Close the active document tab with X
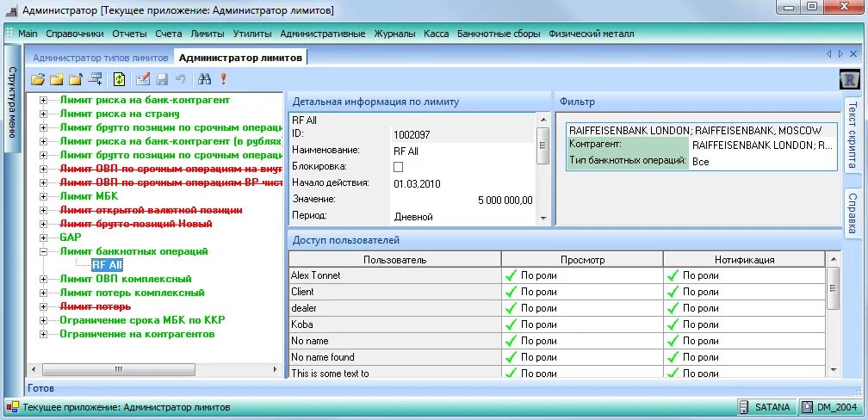The width and height of the screenshot is (868, 420). (852, 53)
